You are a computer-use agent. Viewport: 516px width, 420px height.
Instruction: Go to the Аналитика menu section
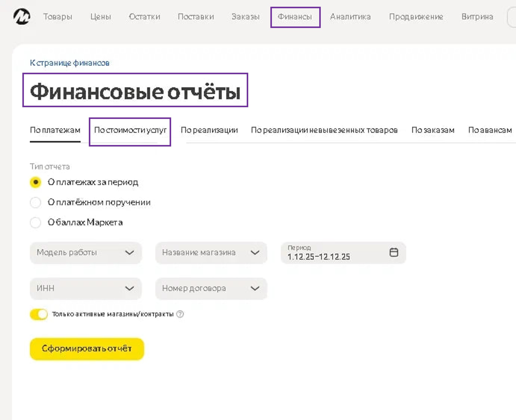[350, 17]
